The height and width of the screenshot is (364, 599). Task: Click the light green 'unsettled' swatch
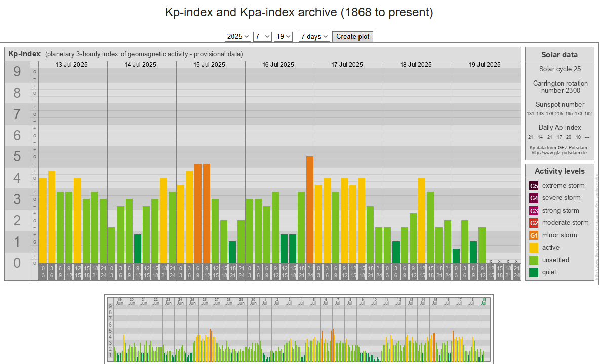click(534, 260)
